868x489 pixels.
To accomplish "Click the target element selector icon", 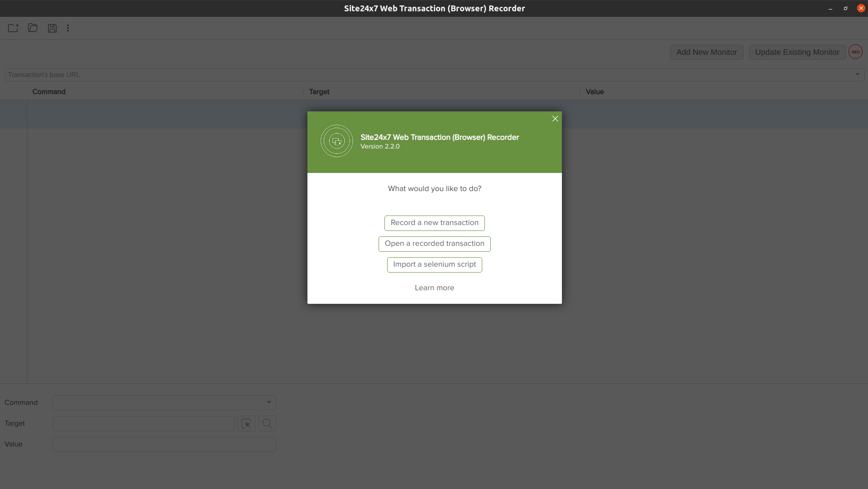I will (246, 424).
